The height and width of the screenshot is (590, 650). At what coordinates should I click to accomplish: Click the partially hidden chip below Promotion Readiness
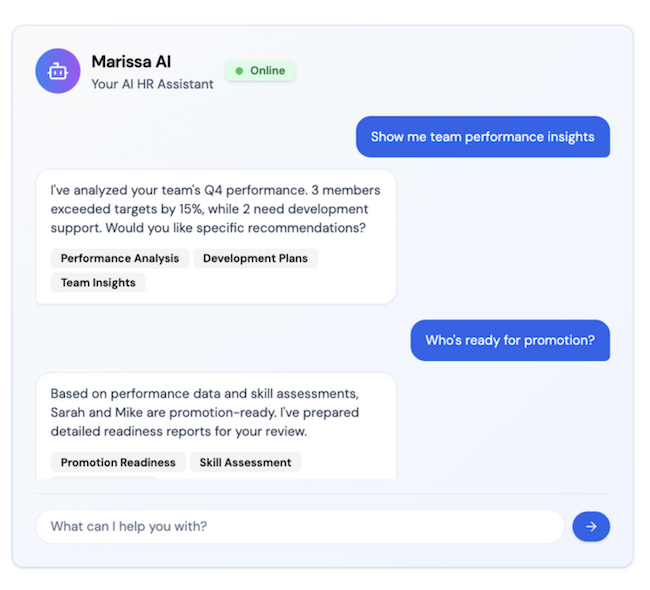pyautogui.click(x=104, y=478)
